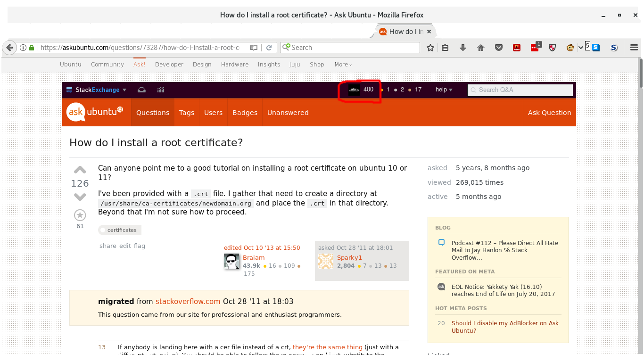
Task: Open the Hardware link in top bar
Action: [235, 65]
